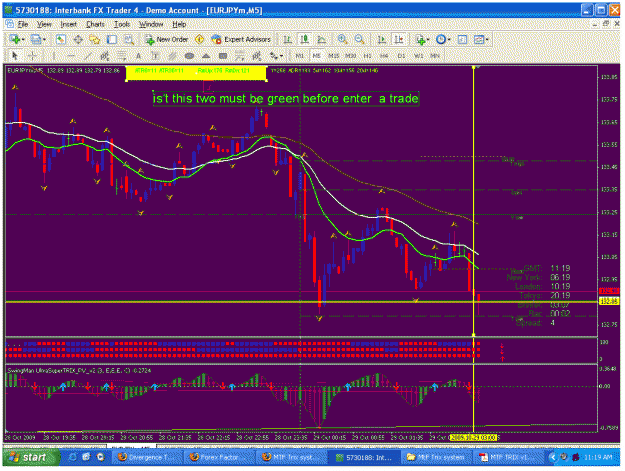Open MTF Trix system folder taskbar item
Screen dimensions: 625x471
(436, 457)
